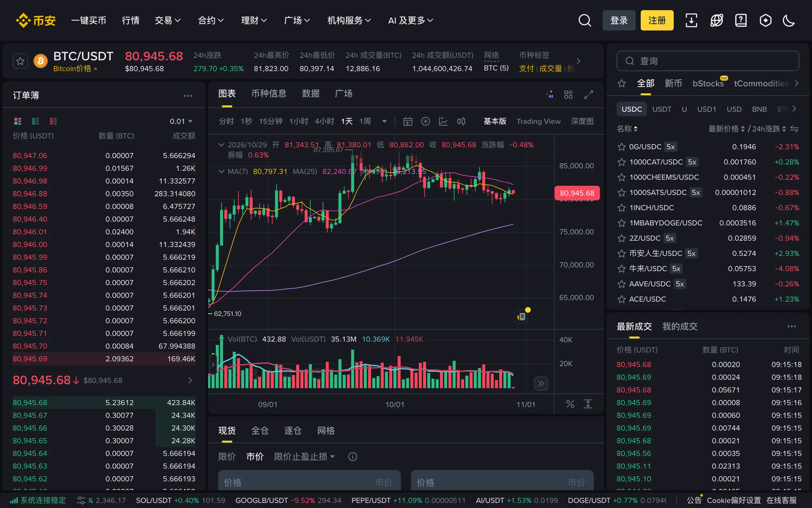Open the chart layout grid icon
812x508 pixels.
click(x=568, y=94)
